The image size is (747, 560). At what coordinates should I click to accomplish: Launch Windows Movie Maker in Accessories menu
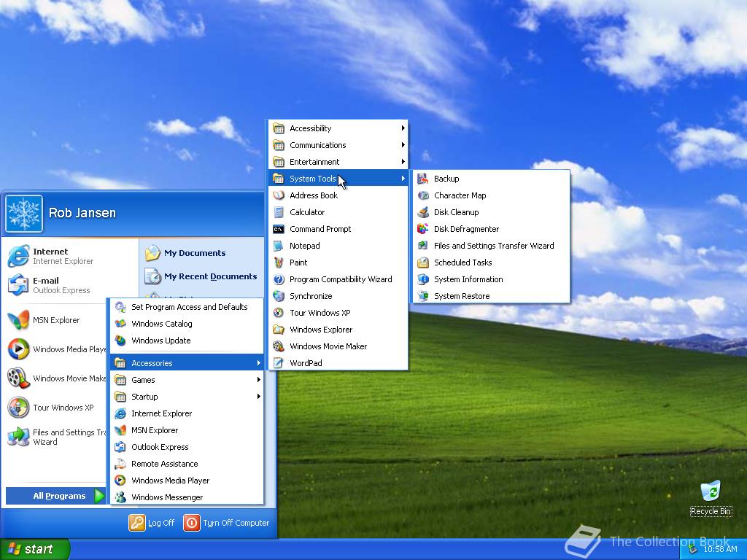(338, 346)
